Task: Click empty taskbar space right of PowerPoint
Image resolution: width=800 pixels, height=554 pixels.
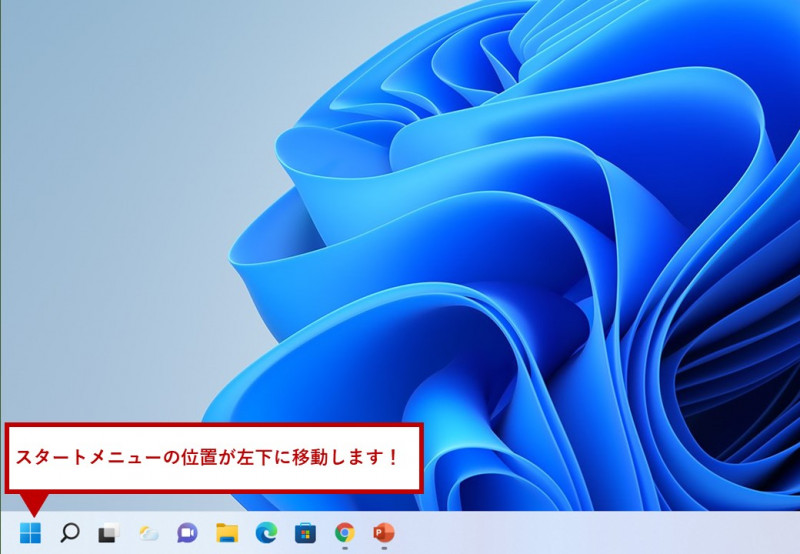Action: (600, 533)
